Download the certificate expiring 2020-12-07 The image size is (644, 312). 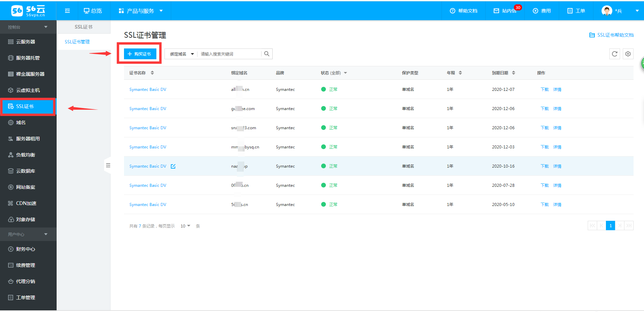click(544, 90)
